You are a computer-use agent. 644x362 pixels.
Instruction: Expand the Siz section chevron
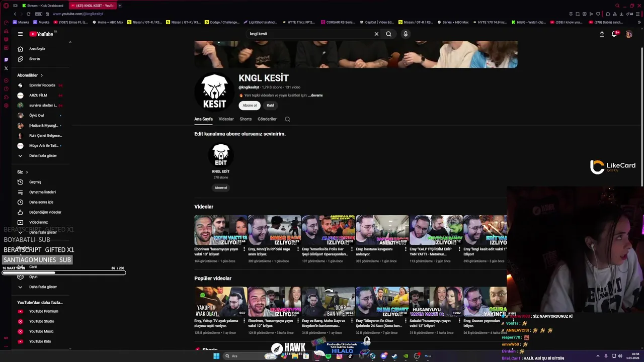point(27,172)
